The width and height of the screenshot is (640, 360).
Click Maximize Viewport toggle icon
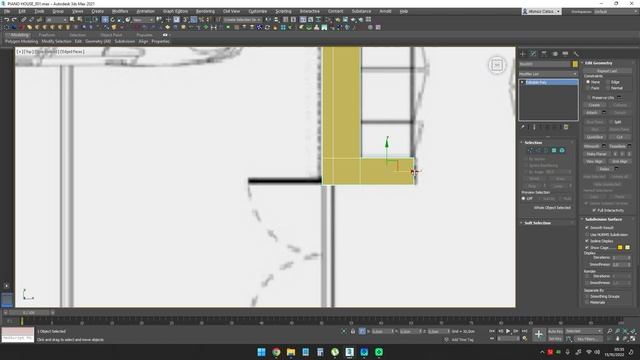tap(633, 338)
